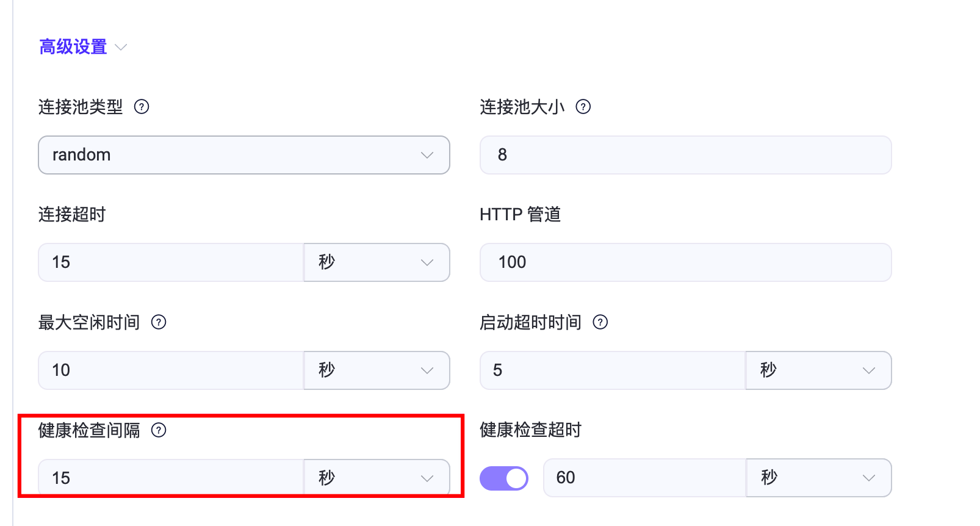Screen dimensions: 980x526
Task: Click help icon next to 健康检查间隔
Action: [159, 430]
